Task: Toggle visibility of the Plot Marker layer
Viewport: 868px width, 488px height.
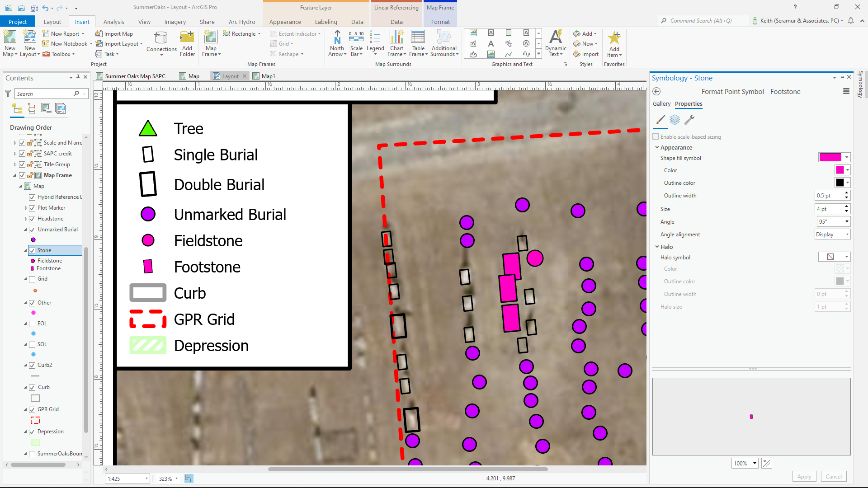Action: [32, 207]
